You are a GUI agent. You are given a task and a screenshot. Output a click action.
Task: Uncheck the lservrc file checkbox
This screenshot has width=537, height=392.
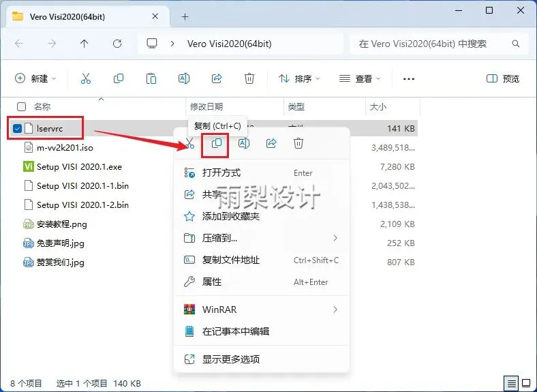point(17,128)
